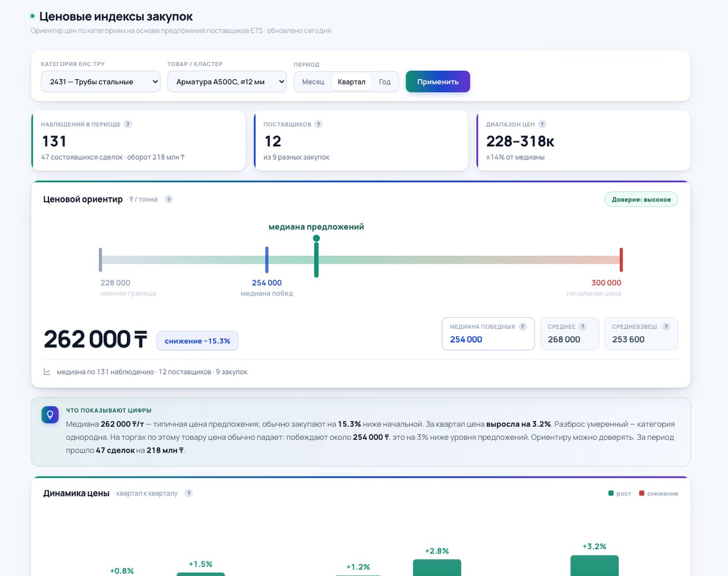Click the chart icon before медиана по 131 наблюдению
This screenshot has height=576, width=728.
[x=47, y=372]
